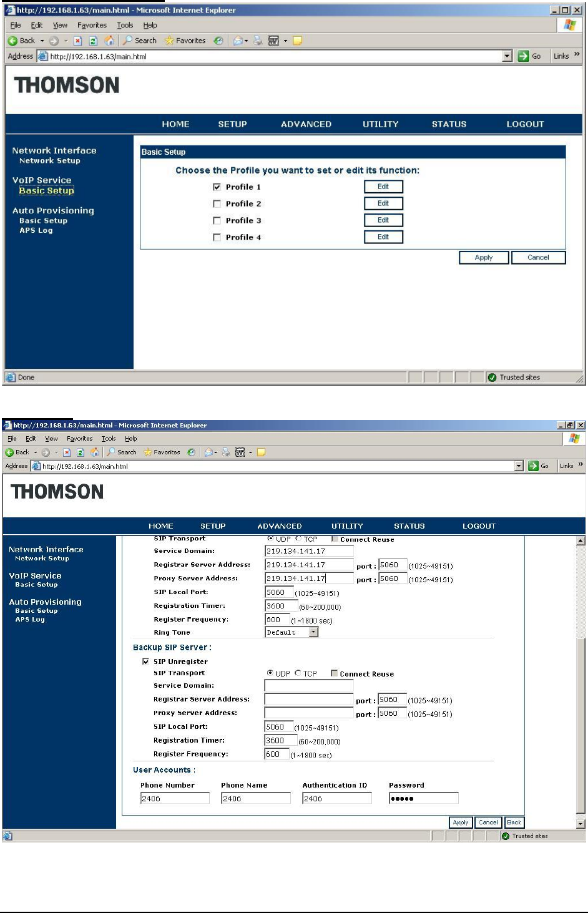
Task: Click the Print icon in the SIP settings window toolbar
Action: point(226,452)
